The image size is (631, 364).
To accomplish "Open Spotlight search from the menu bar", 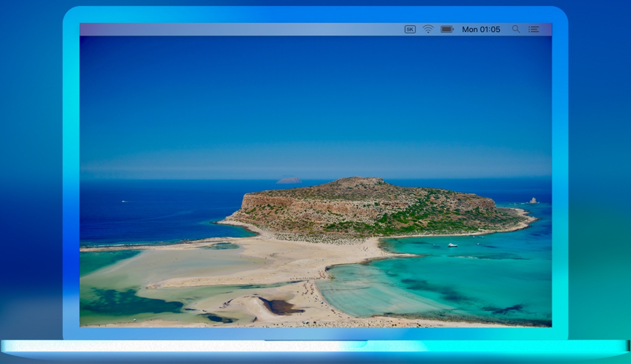I will click(x=516, y=29).
